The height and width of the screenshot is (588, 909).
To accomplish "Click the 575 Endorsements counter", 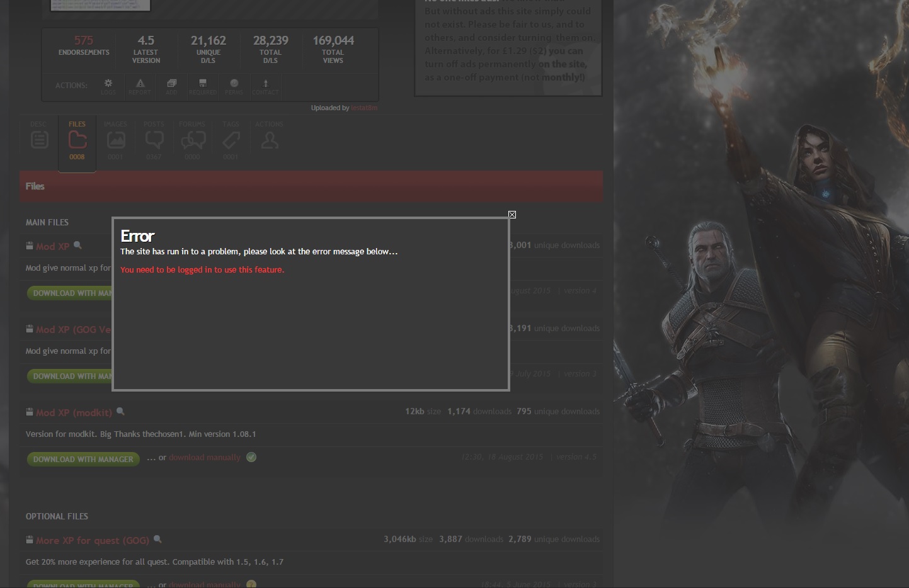I will [84, 46].
